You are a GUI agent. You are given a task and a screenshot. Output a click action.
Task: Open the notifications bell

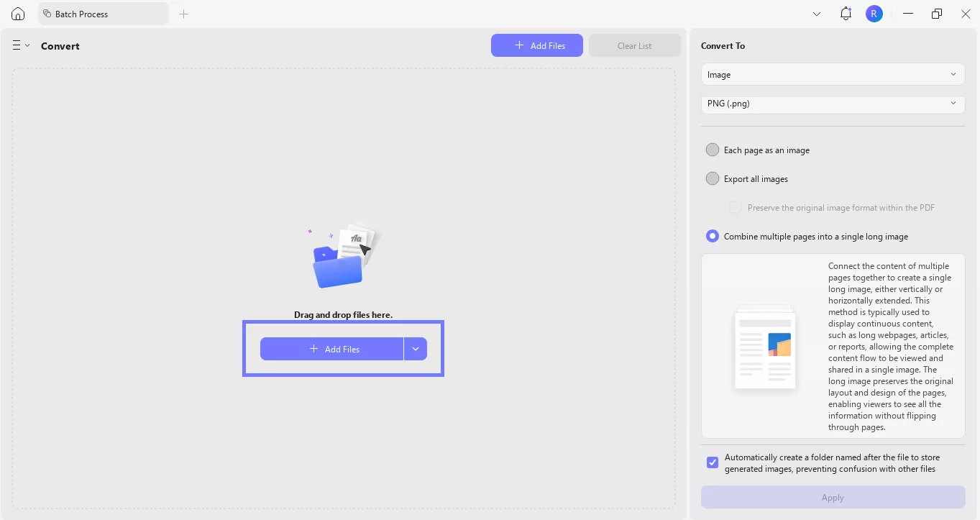click(846, 14)
